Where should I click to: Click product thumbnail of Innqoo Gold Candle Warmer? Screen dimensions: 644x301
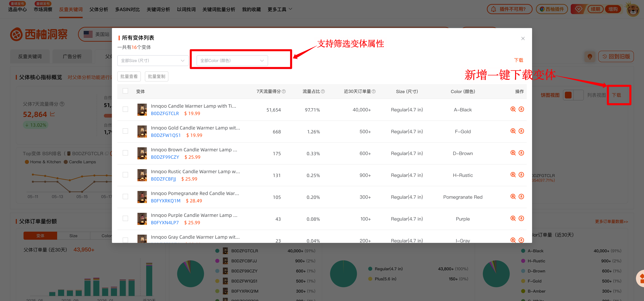click(142, 131)
